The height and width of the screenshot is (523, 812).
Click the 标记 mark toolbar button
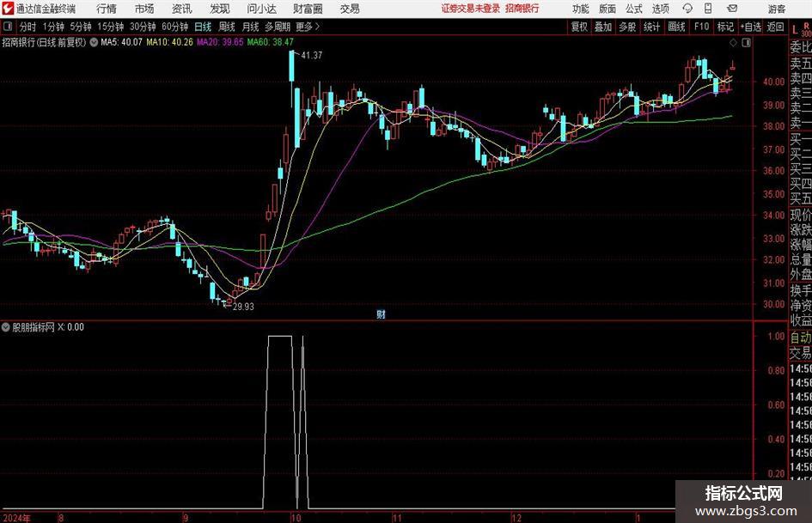pyautogui.click(x=725, y=27)
